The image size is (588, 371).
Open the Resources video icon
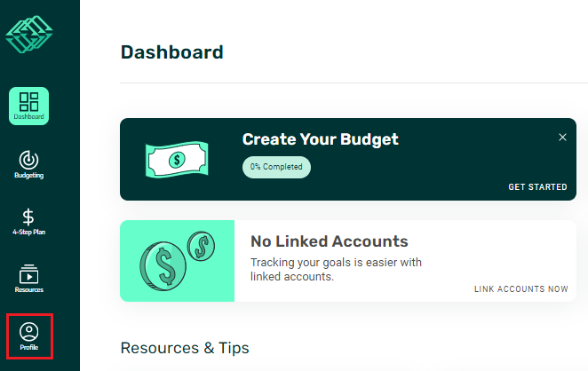(29, 274)
